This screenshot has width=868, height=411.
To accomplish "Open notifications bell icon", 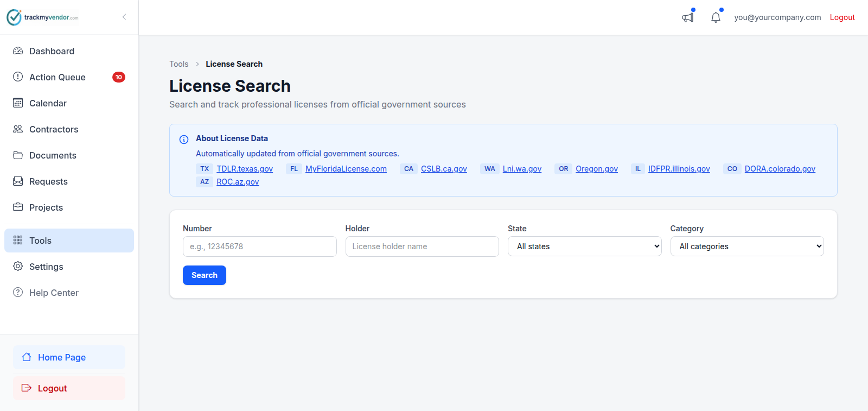I will coord(716,17).
